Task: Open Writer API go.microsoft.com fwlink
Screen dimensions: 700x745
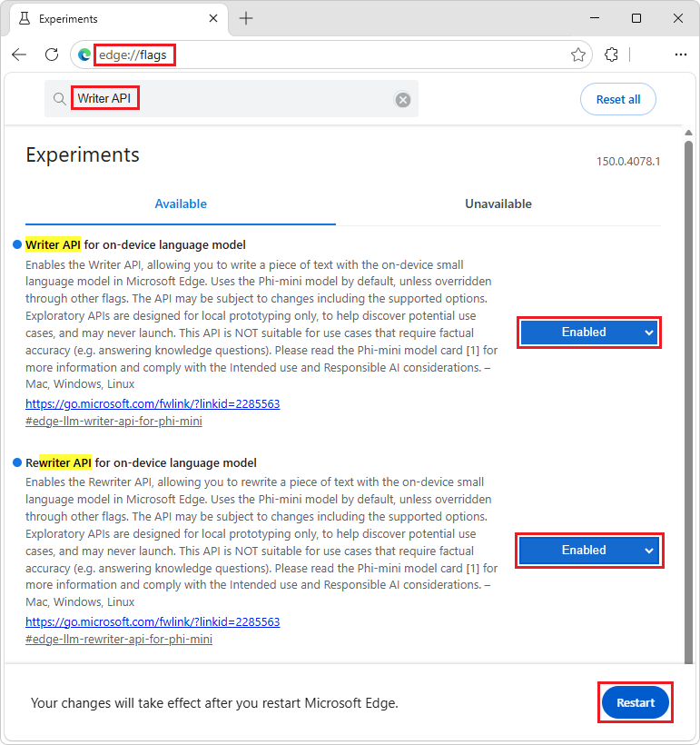Action: pyautogui.click(x=153, y=404)
